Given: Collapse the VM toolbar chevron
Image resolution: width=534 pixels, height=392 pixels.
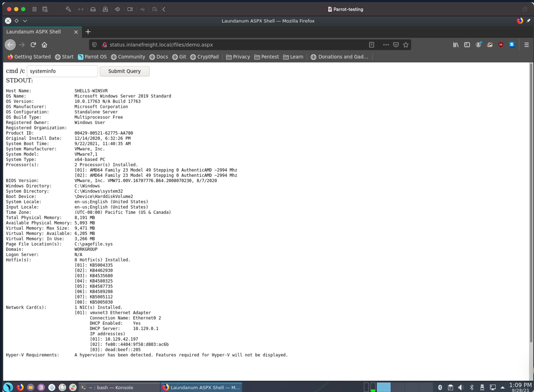Looking at the screenshot, I should point(164,9).
